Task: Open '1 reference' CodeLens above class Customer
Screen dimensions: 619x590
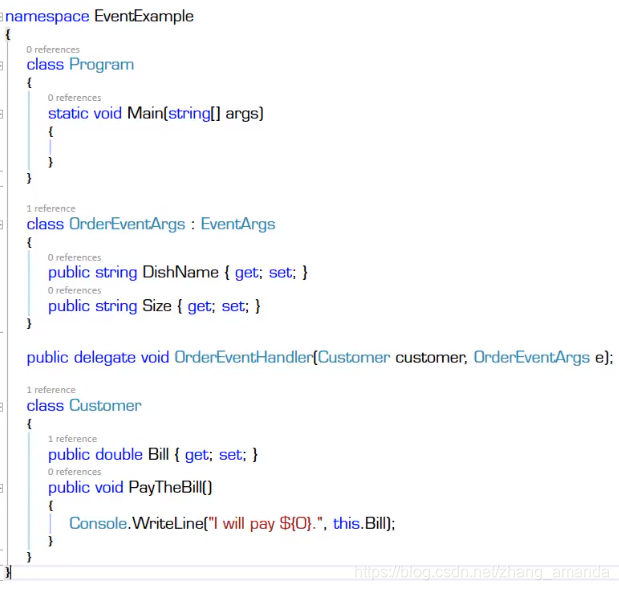Action: [51, 390]
